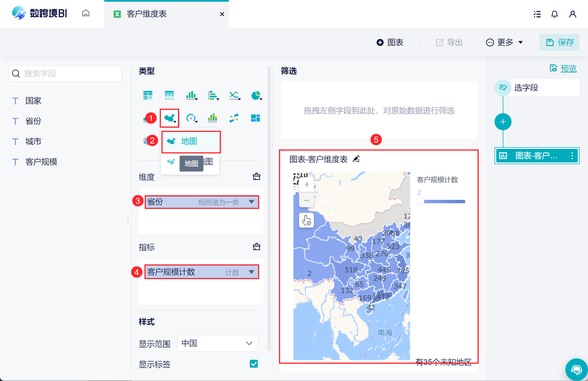Image resolution: width=588 pixels, height=381 pixels.
Task: Edit the chart title pencil icon
Action: pyautogui.click(x=356, y=159)
